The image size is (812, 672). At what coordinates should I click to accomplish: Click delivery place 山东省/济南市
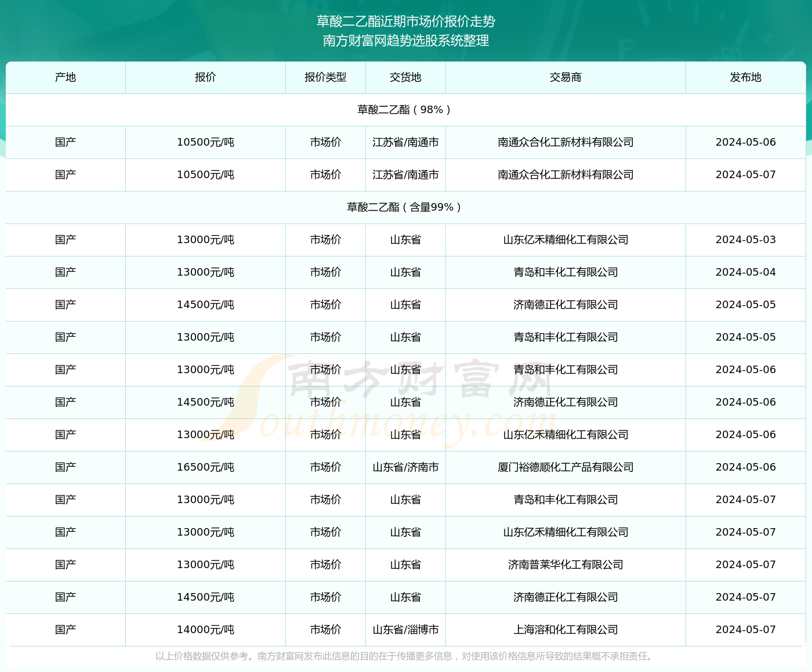pos(405,467)
